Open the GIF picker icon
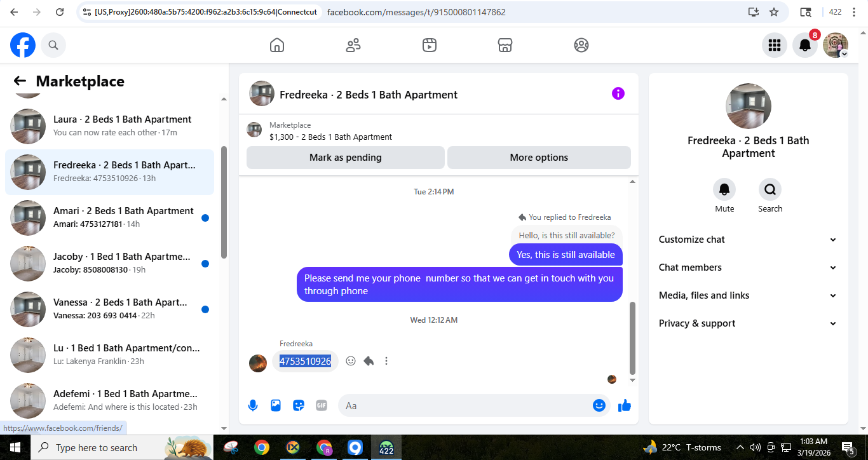The image size is (868, 460). tap(322, 405)
